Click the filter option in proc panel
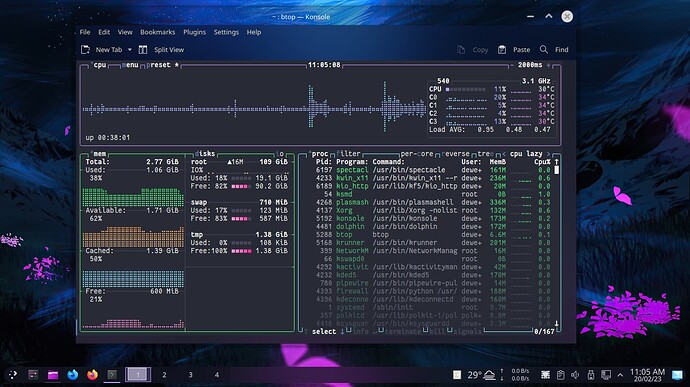This screenshot has height=387, width=690. 350,154
